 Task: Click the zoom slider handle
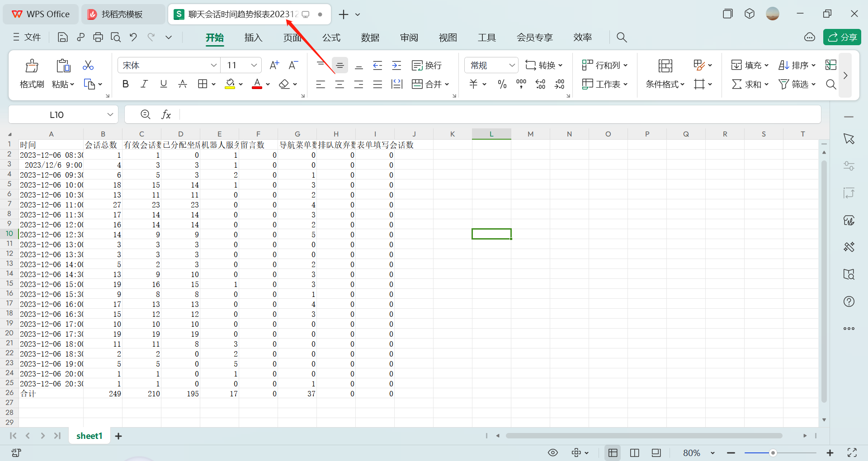coord(773,453)
